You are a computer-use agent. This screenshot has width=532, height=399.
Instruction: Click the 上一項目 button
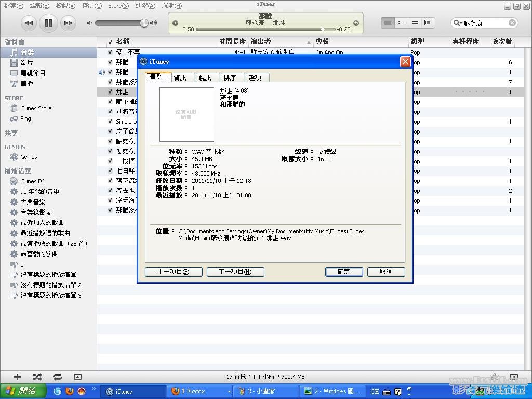tap(174, 272)
